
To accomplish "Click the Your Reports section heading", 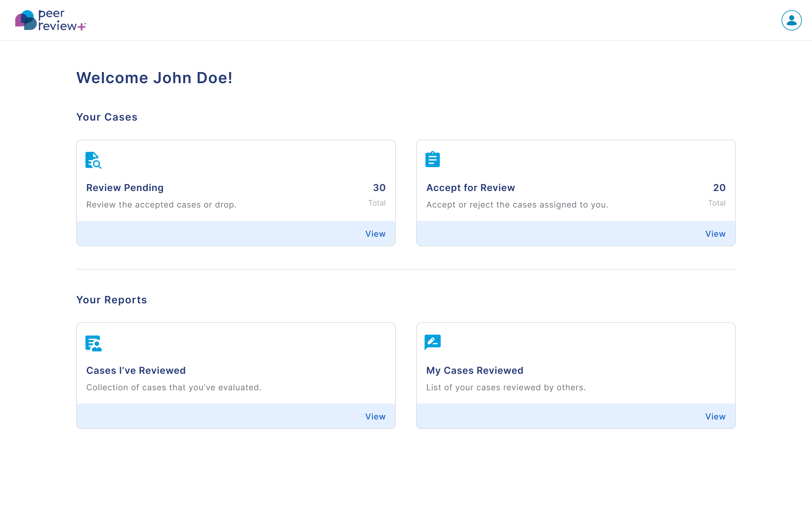I will (x=112, y=300).
